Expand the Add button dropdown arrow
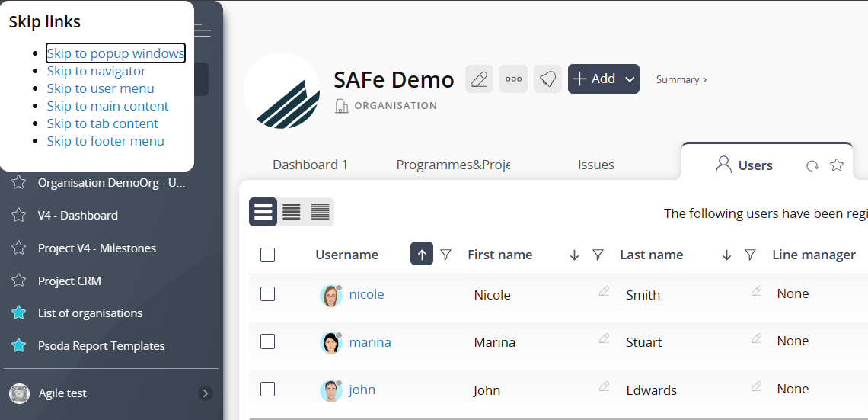The image size is (868, 420). 630,79
